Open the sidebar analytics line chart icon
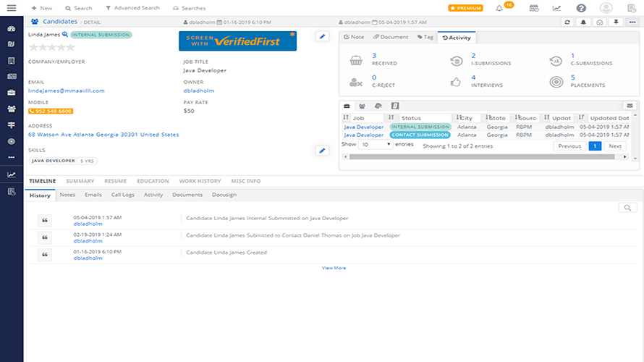644x362 pixels. [12, 174]
